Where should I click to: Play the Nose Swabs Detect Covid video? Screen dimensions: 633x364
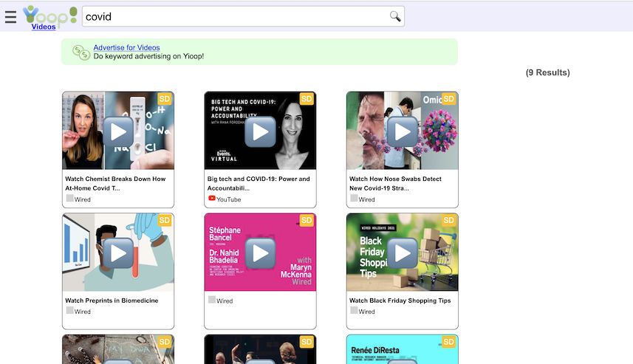click(x=403, y=131)
